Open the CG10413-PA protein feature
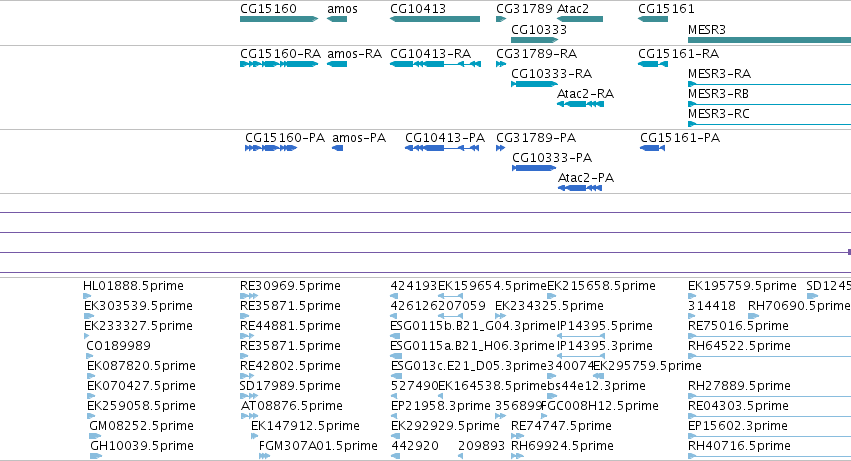This screenshot has width=851, height=461. tap(445, 138)
